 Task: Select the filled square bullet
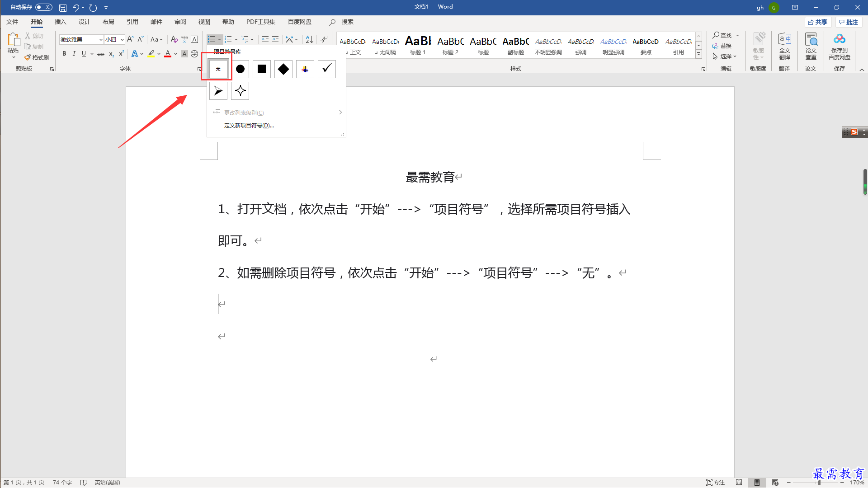tap(262, 69)
